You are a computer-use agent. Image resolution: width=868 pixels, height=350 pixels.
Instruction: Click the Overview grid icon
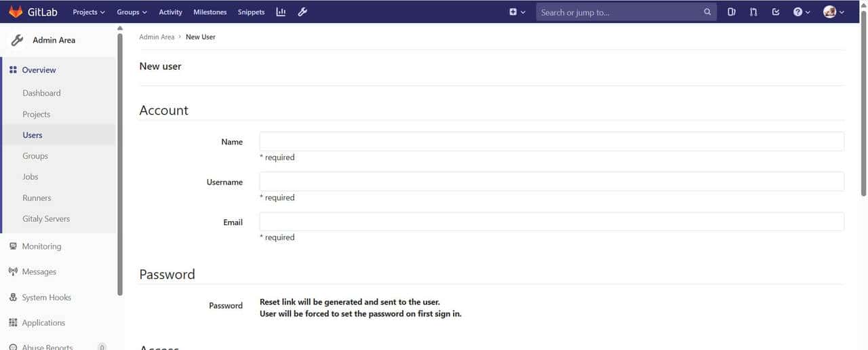(x=13, y=70)
